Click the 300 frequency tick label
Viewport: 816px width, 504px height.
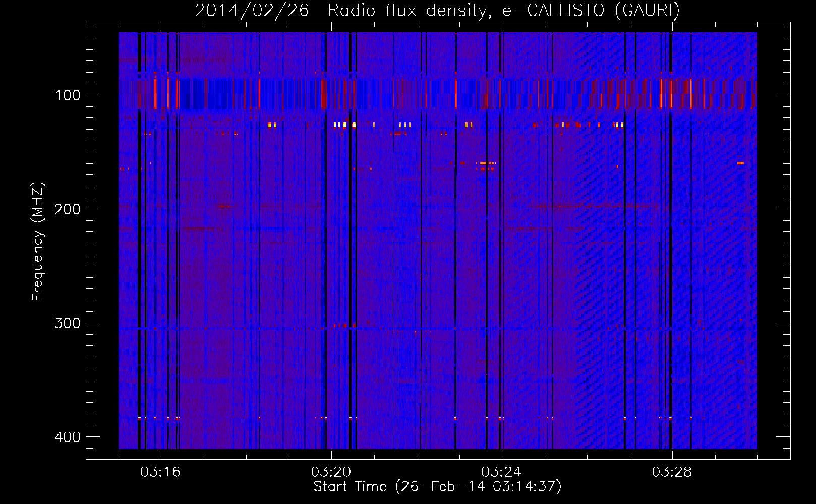click(68, 323)
